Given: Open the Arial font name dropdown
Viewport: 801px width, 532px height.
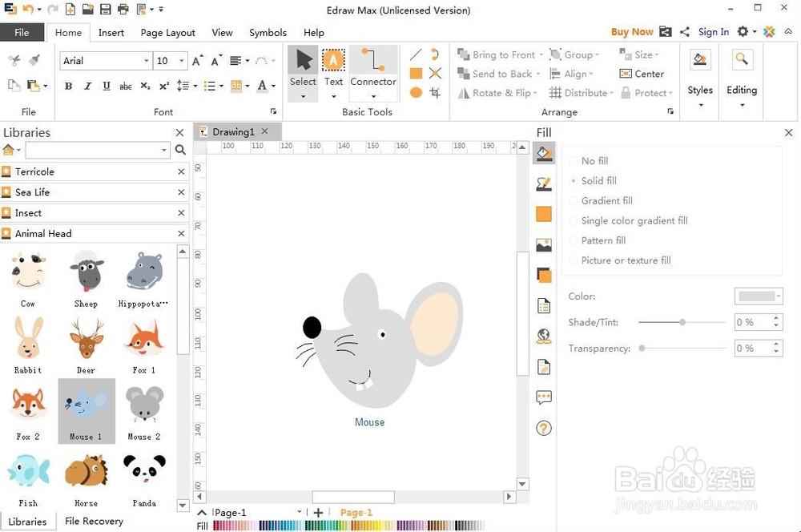Looking at the screenshot, I should 147,61.
